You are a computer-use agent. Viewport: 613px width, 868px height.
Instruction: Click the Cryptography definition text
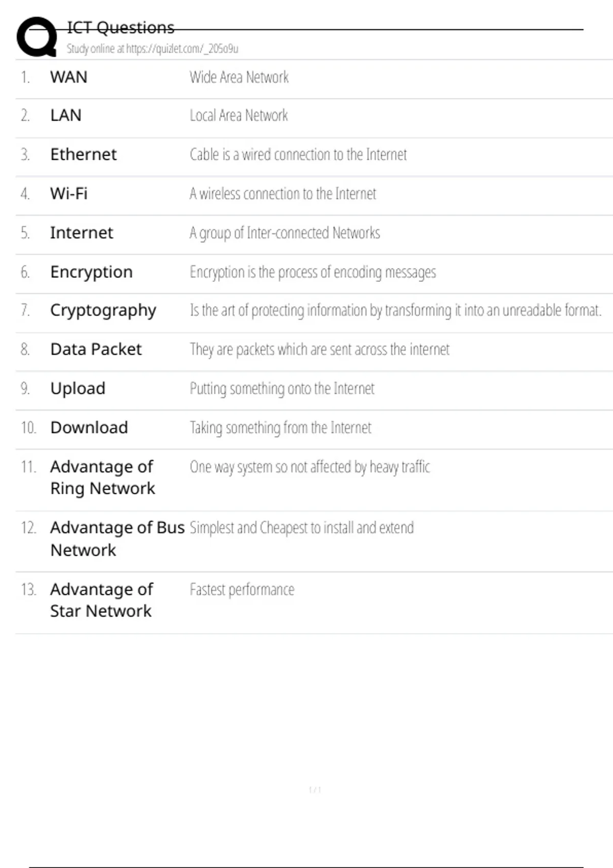tap(395, 310)
